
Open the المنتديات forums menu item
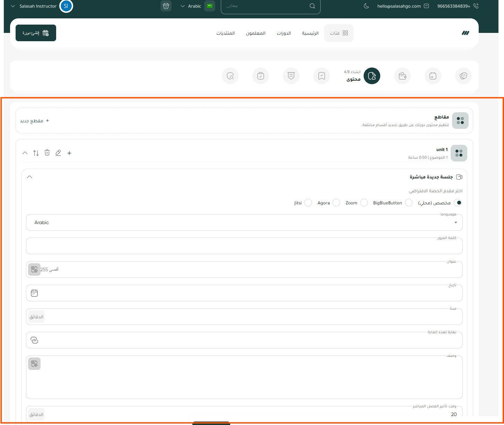tap(226, 33)
